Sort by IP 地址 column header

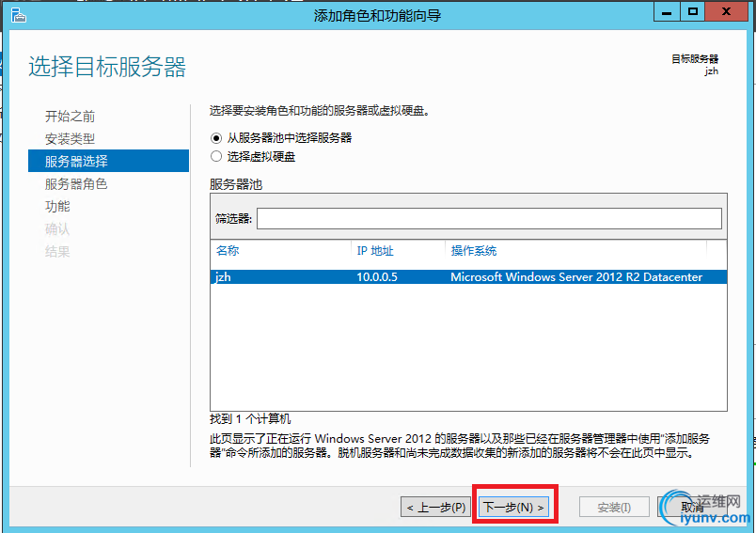coord(375,251)
